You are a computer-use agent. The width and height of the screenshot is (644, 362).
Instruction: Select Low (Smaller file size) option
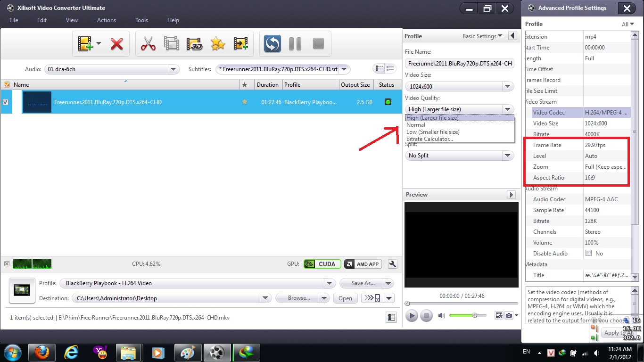coord(460,132)
